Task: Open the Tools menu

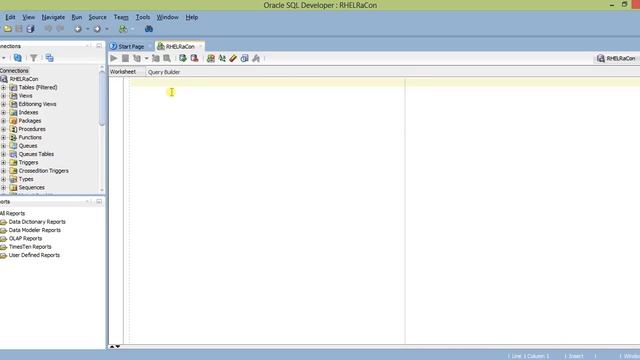Action: pyautogui.click(x=143, y=17)
